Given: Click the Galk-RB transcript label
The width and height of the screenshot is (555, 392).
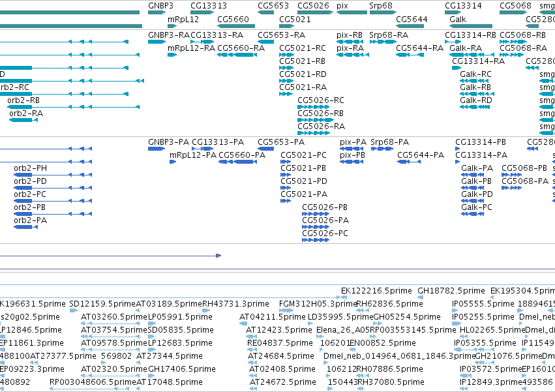Looking at the screenshot, I should pyautogui.click(x=475, y=87).
